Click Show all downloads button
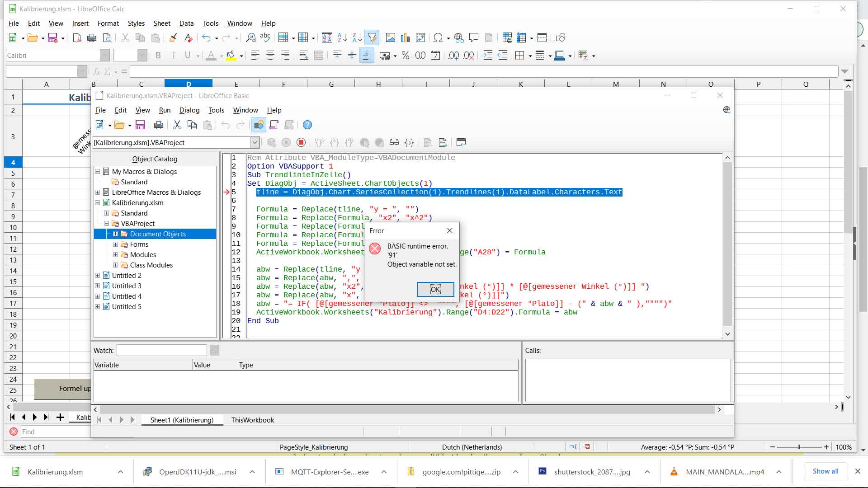 [x=825, y=471]
